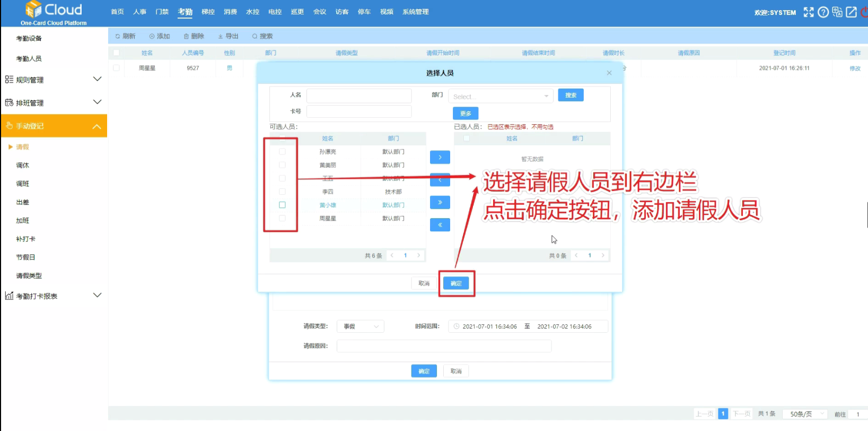Toggle fullscreen mode icon in header
This screenshot has width=868, height=431.
click(808, 12)
